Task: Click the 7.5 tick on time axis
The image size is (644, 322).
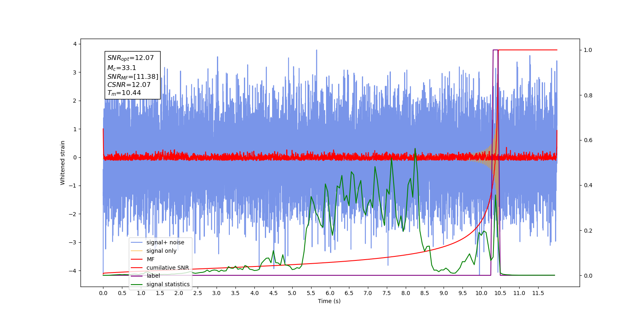Action: (x=387, y=293)
